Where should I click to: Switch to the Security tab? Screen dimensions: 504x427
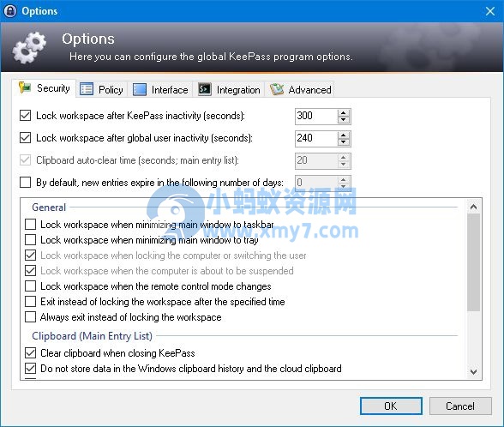tap(45, 88)
